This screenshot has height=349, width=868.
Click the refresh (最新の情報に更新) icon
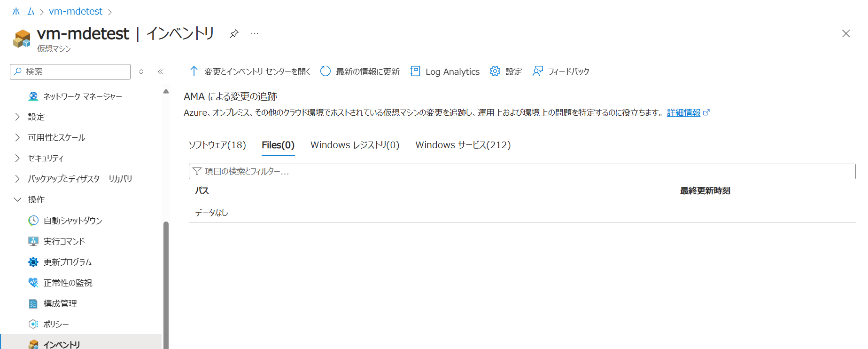point(325,71)
